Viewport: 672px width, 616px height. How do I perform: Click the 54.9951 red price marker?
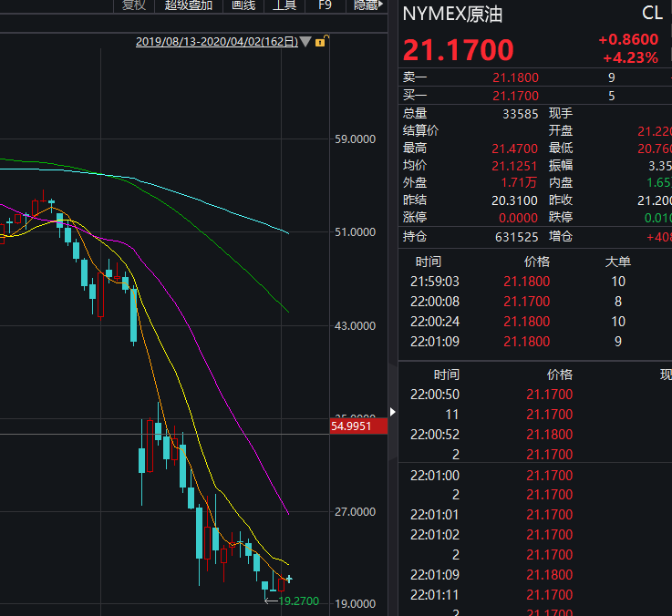click(x=358, y=426)
